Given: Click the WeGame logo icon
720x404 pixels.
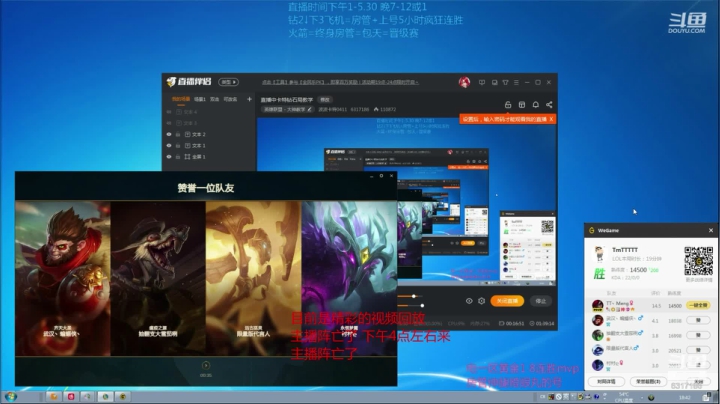Looking at the screenshot, I should click(x=592, y=230).
